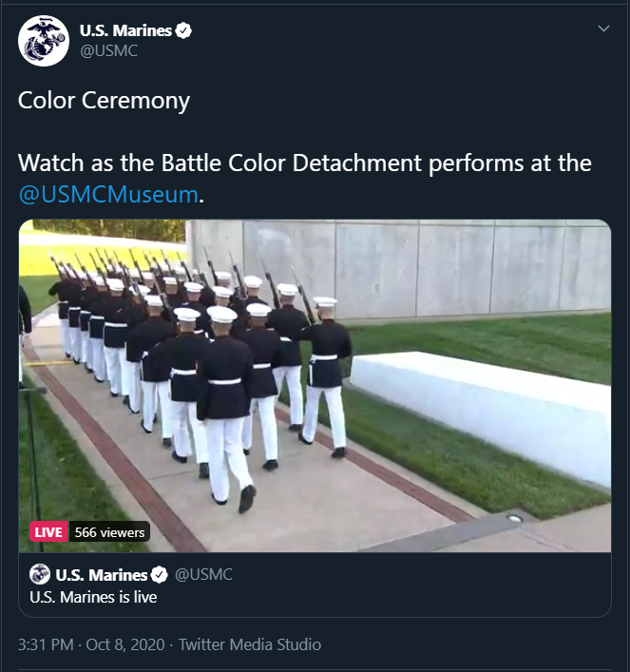The height and width of the screenshot is (672, 630).
Task: Click the verified badge in the quoted card
Action: 160,575
